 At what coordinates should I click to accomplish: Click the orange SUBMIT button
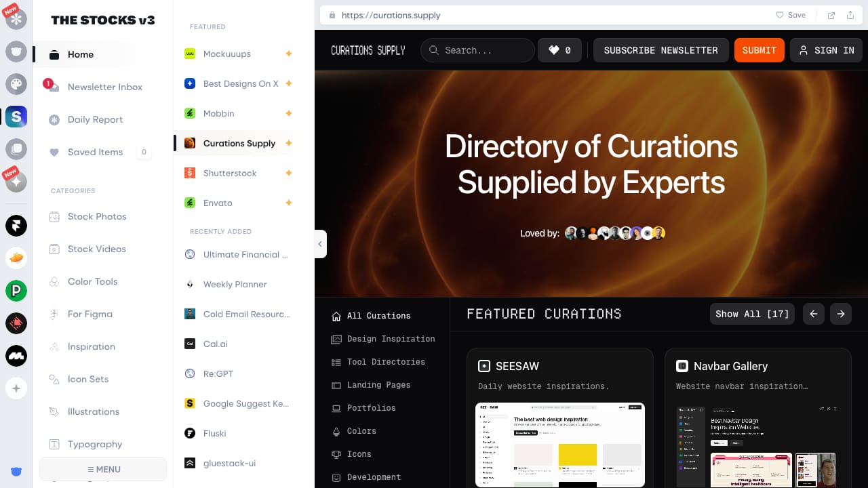(x=759, y=50)
